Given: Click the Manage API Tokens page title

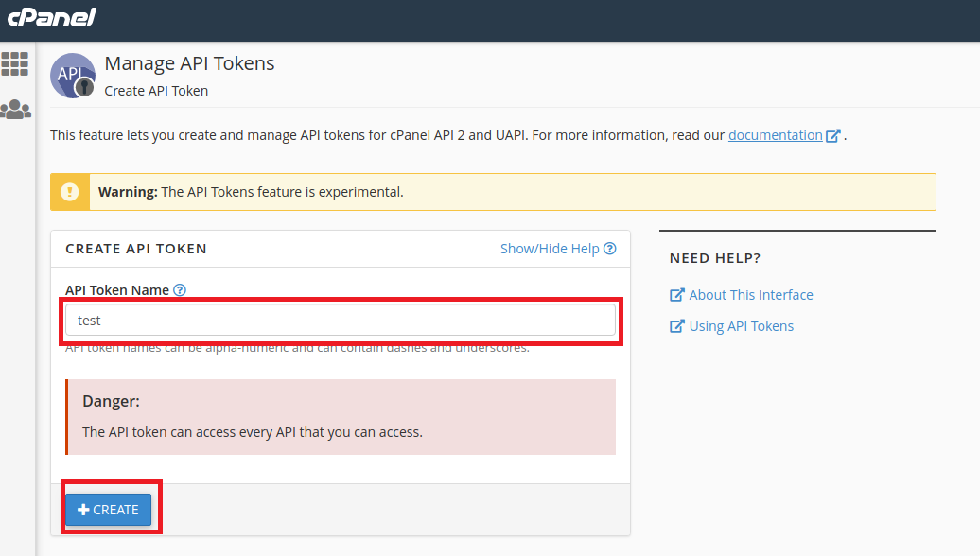Looking at the screenshot, I should tap(189, 63).
